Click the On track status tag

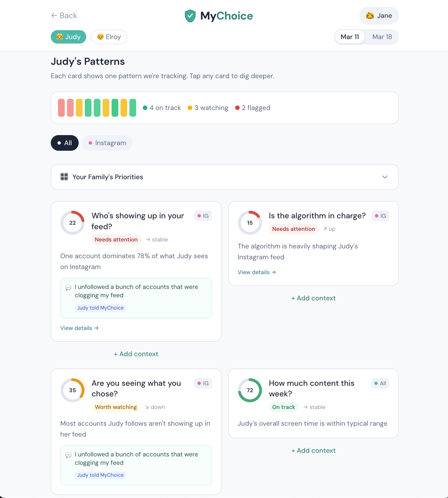tap(283, 407)
